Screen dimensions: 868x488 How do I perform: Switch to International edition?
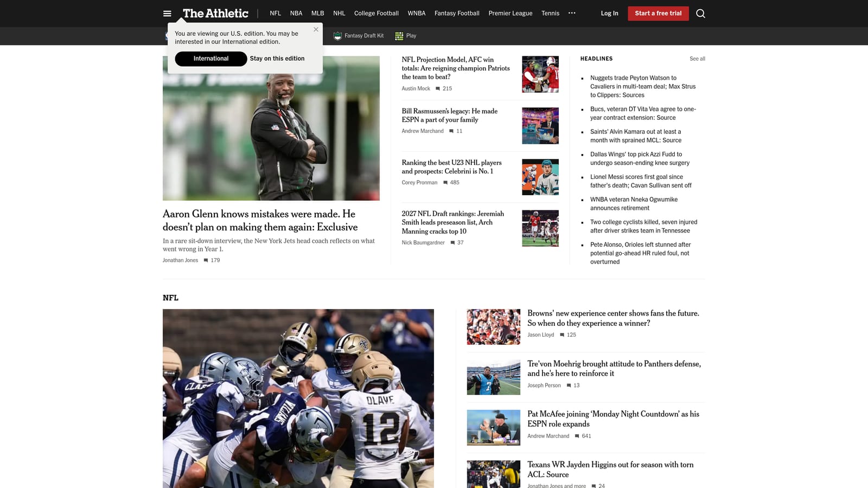(211, 59)
